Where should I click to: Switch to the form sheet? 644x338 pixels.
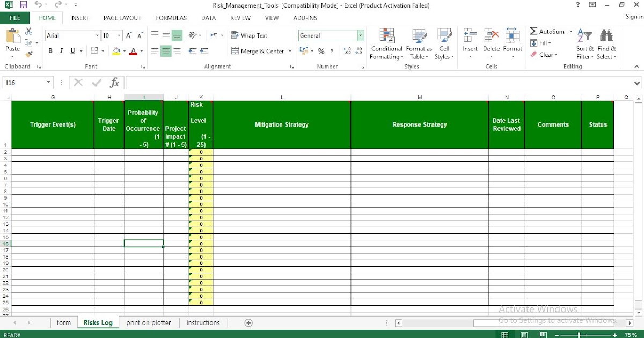coord(63,322)
